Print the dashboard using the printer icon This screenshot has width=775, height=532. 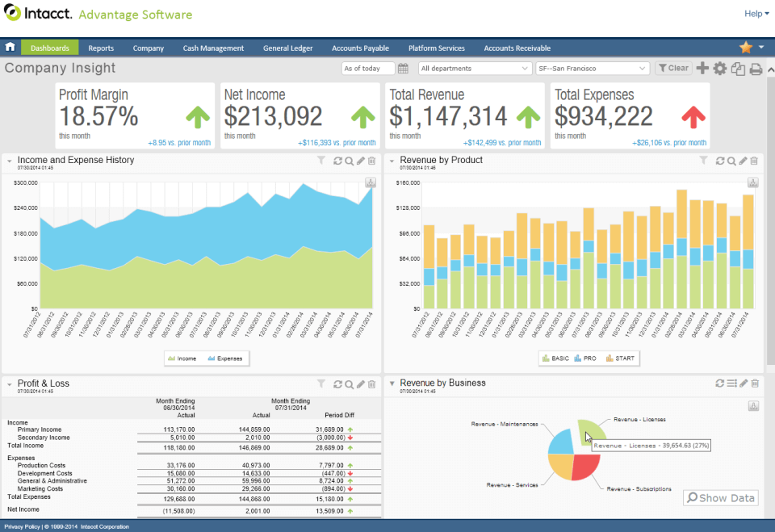click(x=756, y=69)
